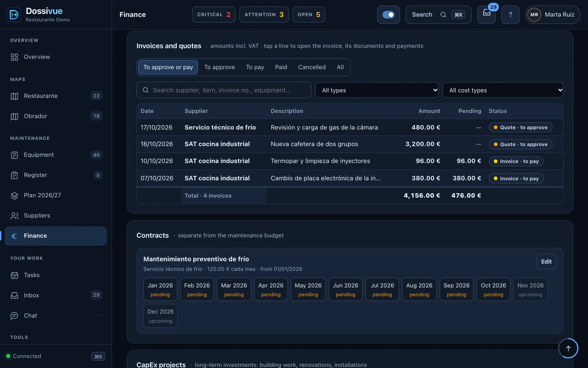Switch to the All invoices tab

tap(340, 67)
